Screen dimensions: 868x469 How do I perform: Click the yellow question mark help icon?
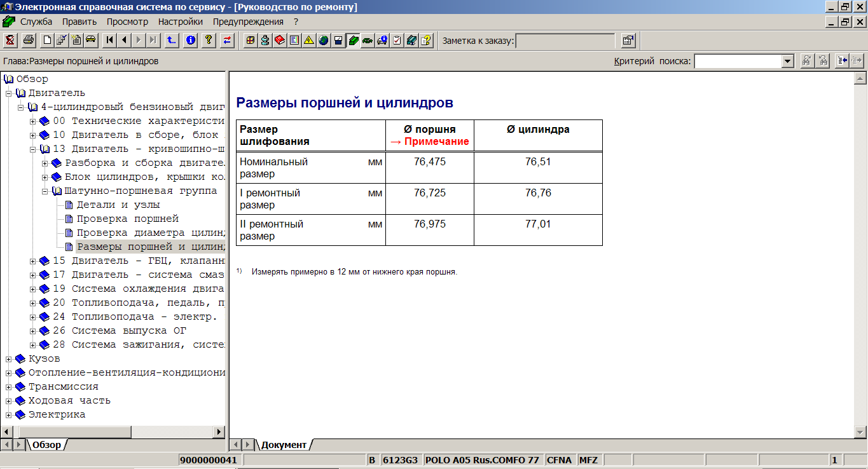(x=208, y=41)
